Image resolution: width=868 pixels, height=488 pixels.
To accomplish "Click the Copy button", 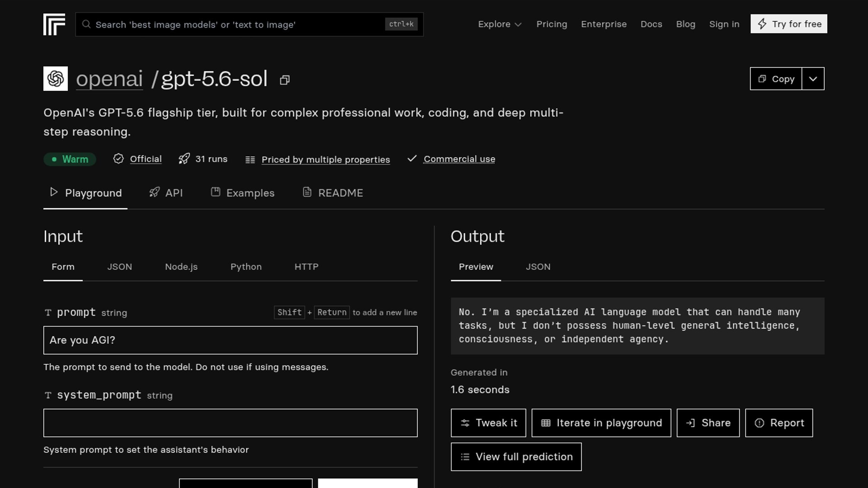I will (x=776, y=79).
